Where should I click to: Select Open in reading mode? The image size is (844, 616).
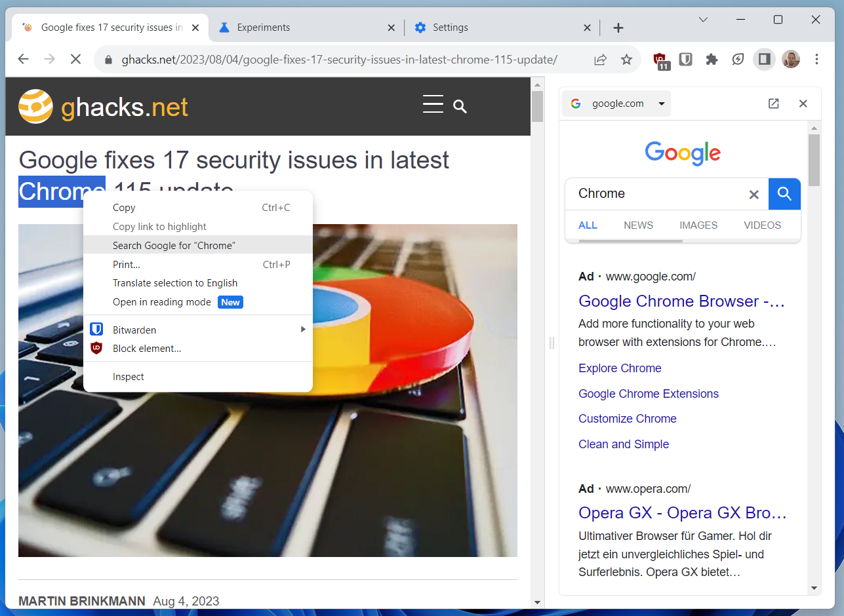click(x=198, y=302)
